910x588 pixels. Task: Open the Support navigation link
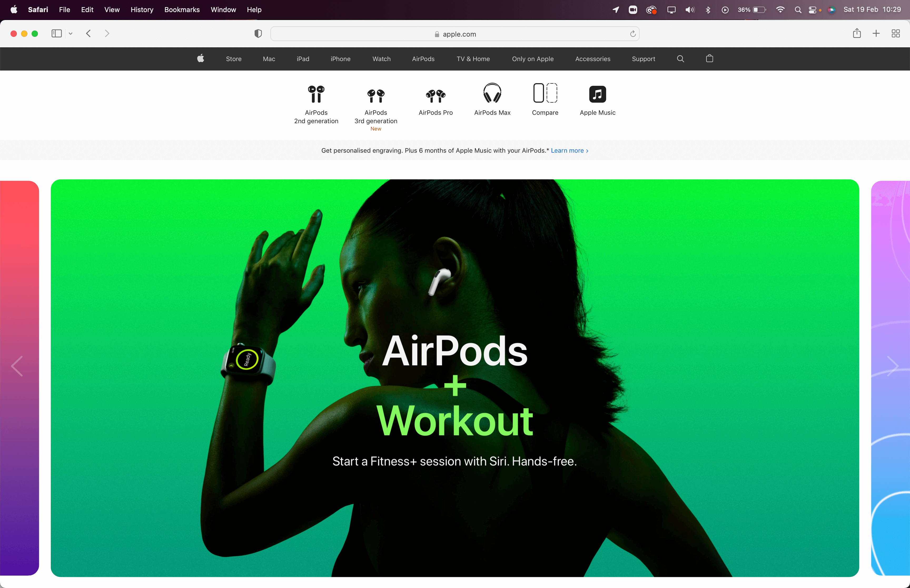644,59
